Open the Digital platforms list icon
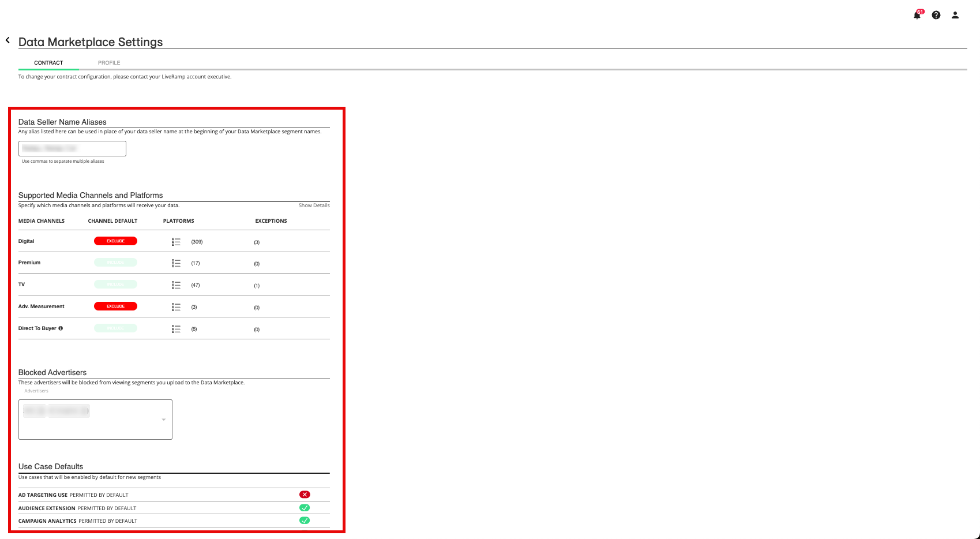 [176, 242]
